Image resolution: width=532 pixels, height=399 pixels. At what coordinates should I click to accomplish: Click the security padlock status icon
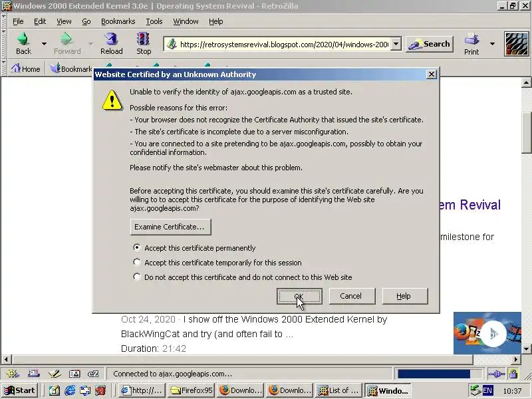tap(513, 374)
